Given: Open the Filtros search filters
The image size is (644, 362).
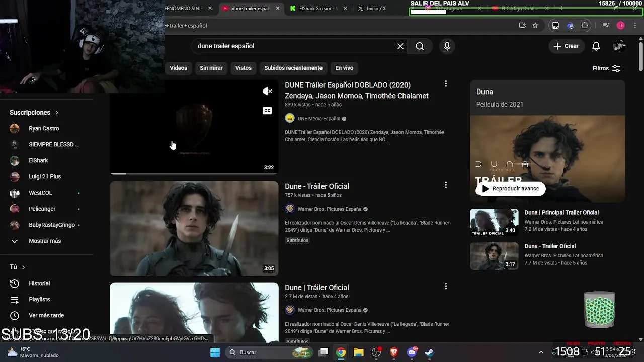Looking at the screenshot, I should 606,68.
